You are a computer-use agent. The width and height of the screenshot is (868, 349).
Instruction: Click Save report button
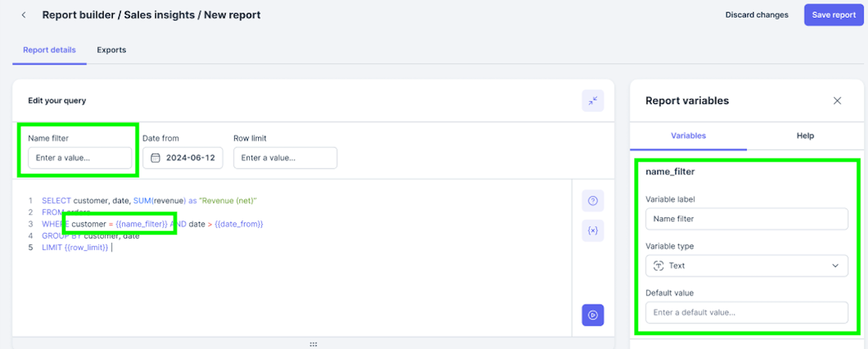(x=834, y=15)
